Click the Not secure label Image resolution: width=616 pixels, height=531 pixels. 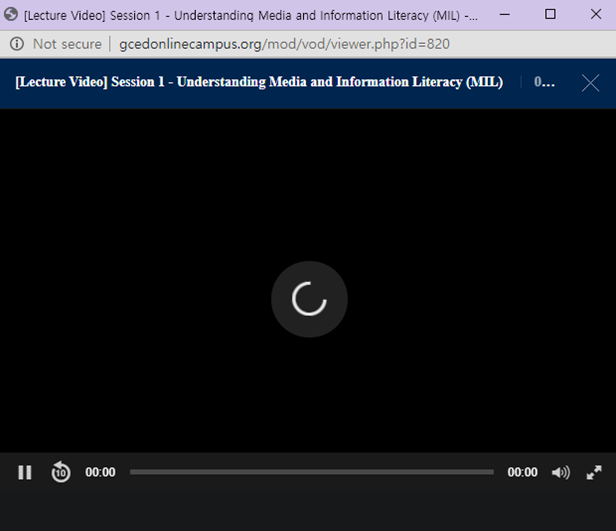click(67, 44)
